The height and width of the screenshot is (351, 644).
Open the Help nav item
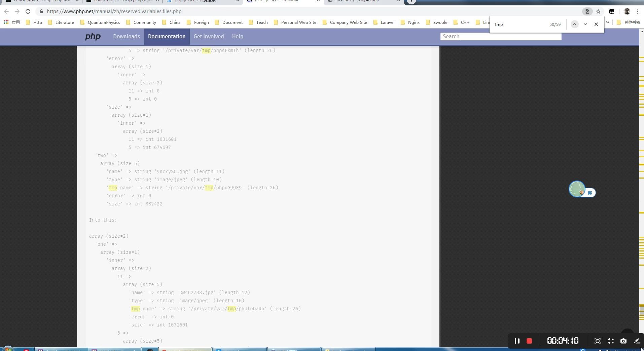[238, 36]
